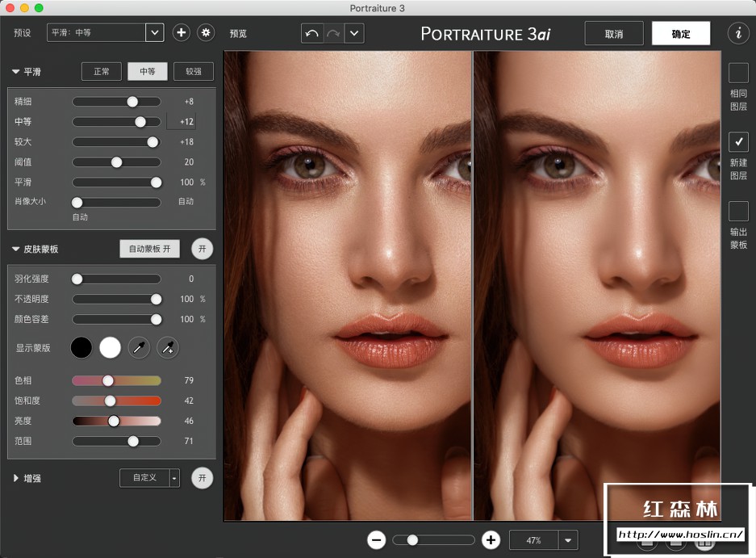This screenshot has width=756, height=558.
Task: Open the info icon at top right
Action: tap(737, 33)
